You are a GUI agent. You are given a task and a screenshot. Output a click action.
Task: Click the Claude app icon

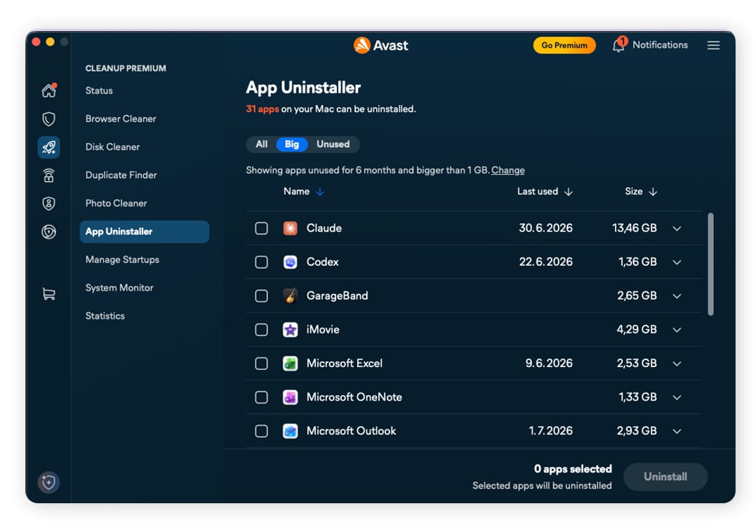click(x=290, y=228)
